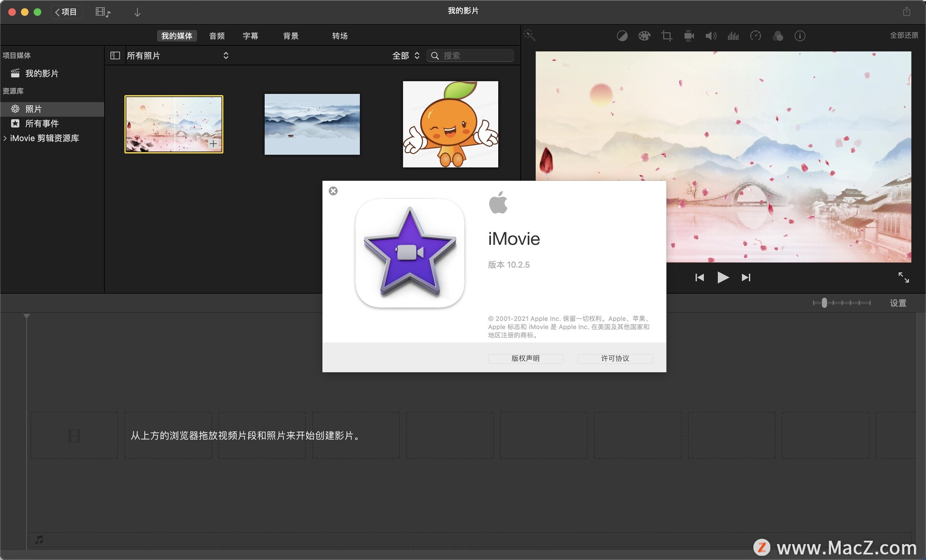Play the preview in the viewer

[x=722, y=278]
